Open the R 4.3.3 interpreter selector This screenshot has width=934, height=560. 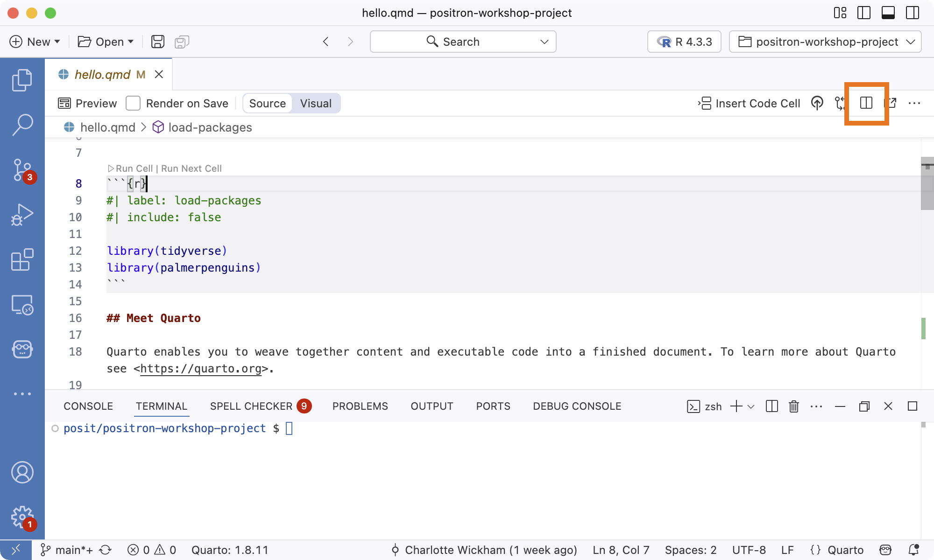[x=684, y=42]
